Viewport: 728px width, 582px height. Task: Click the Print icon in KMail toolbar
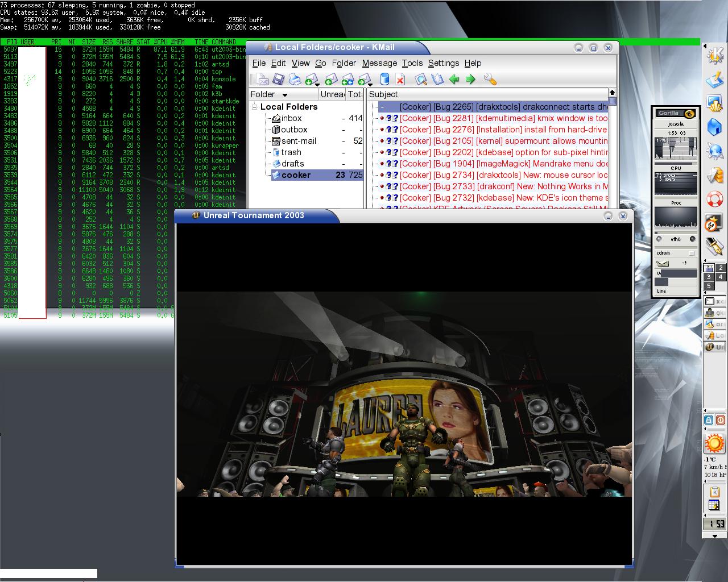pos(294,79)
